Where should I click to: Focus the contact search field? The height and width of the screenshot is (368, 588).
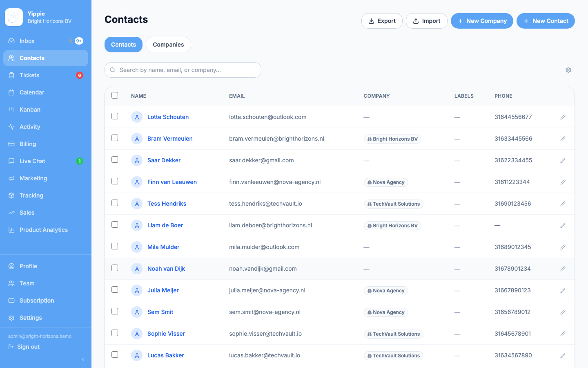(x=183, y=70)
